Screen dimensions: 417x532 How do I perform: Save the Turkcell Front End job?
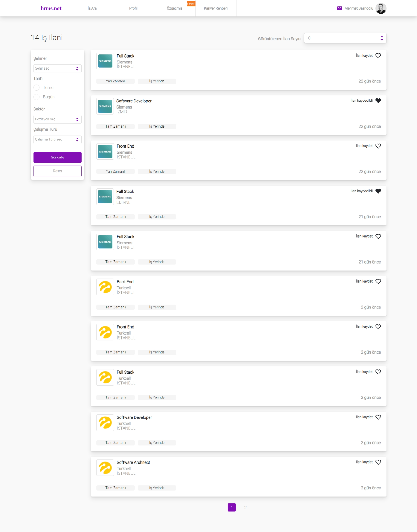pyautogui.click(x=379, y=326)
